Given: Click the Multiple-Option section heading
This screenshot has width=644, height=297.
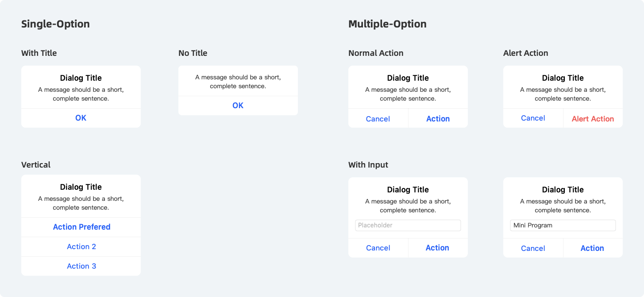Looking at the screenshot, I should 387,24.
